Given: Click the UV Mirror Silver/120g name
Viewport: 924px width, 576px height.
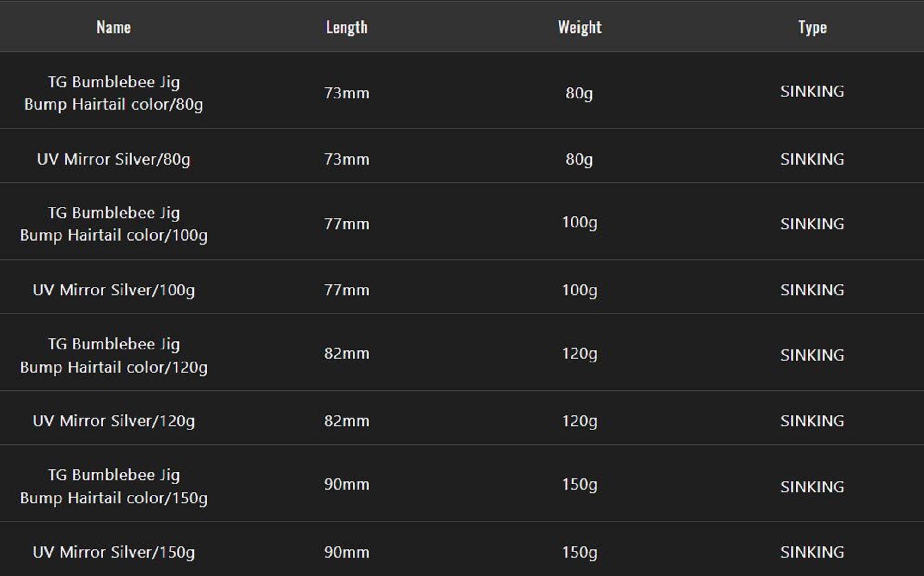Looking at the screenshot, I should coord(114,421).
